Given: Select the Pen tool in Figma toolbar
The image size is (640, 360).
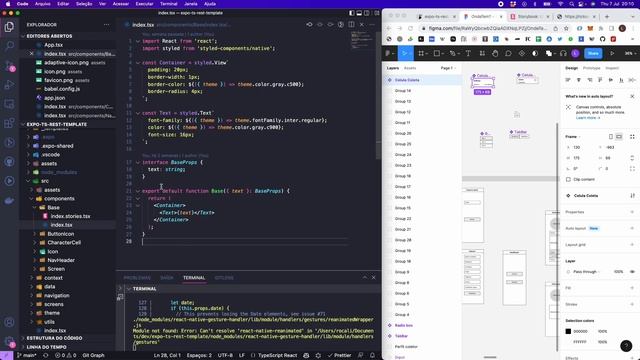Looking at the screenshot, I should (452, 53).
